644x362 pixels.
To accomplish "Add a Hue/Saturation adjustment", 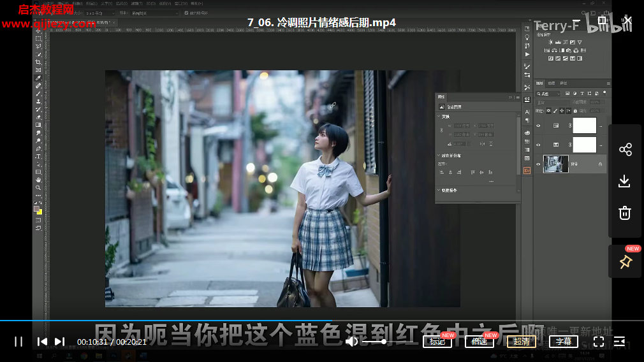I will click(x=546, y=50).
